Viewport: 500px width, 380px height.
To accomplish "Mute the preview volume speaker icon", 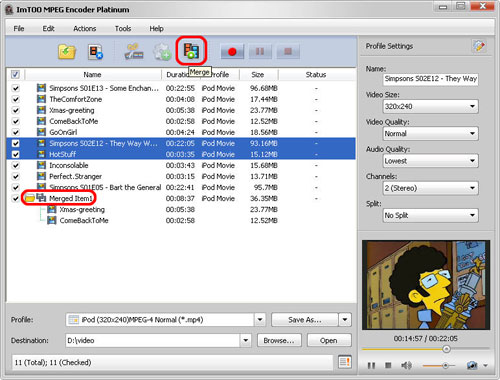I will tap(406, 365).
